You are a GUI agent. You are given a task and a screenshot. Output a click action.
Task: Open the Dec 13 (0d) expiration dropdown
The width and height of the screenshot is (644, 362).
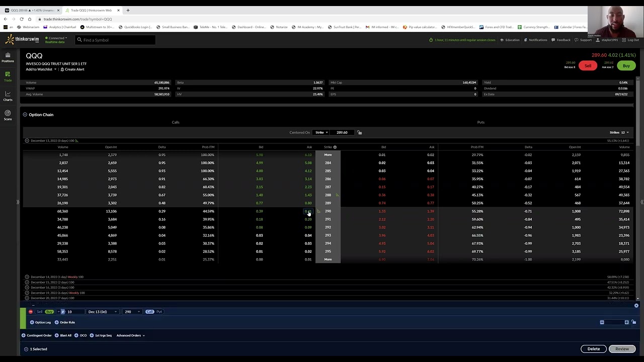[102, 312]
